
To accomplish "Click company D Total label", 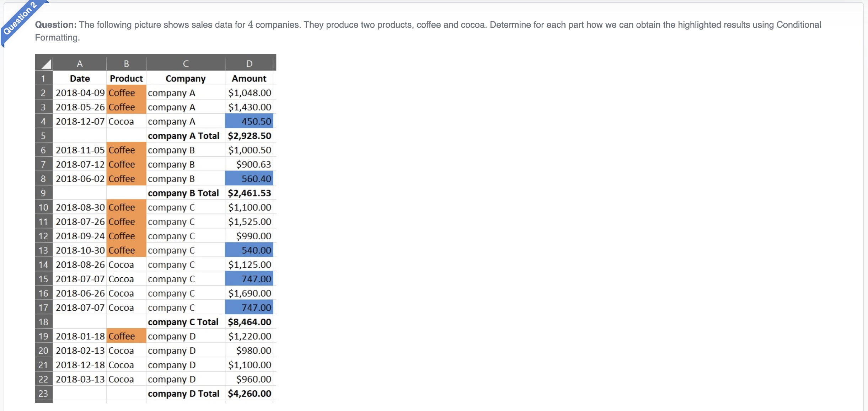I will [184, 394].
